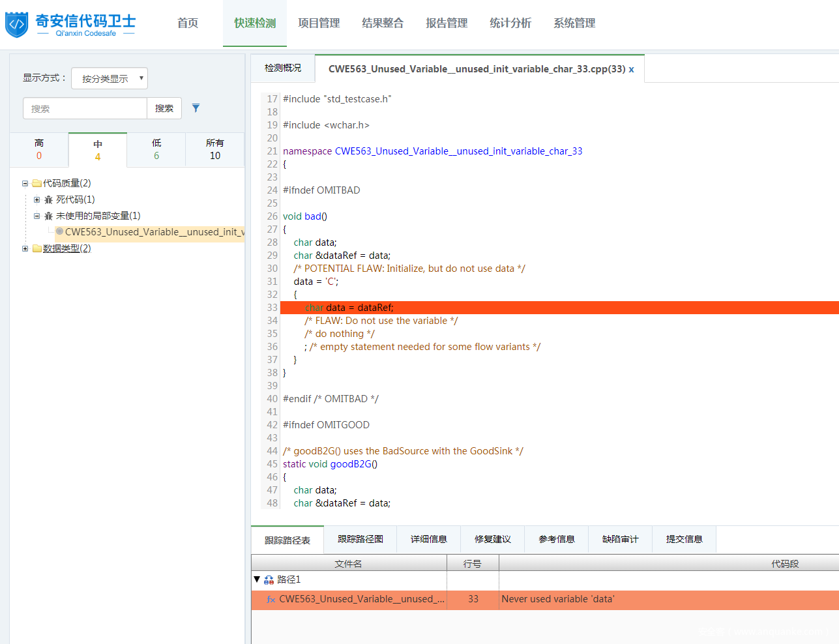Expand the 数据类型 tree node
The image size is (839, 644).
click(25, 249)
